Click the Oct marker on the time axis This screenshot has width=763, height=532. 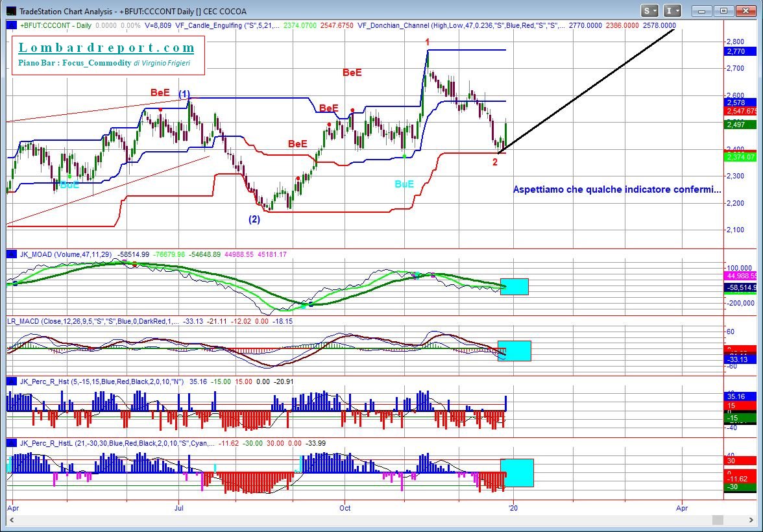point(345,508)
